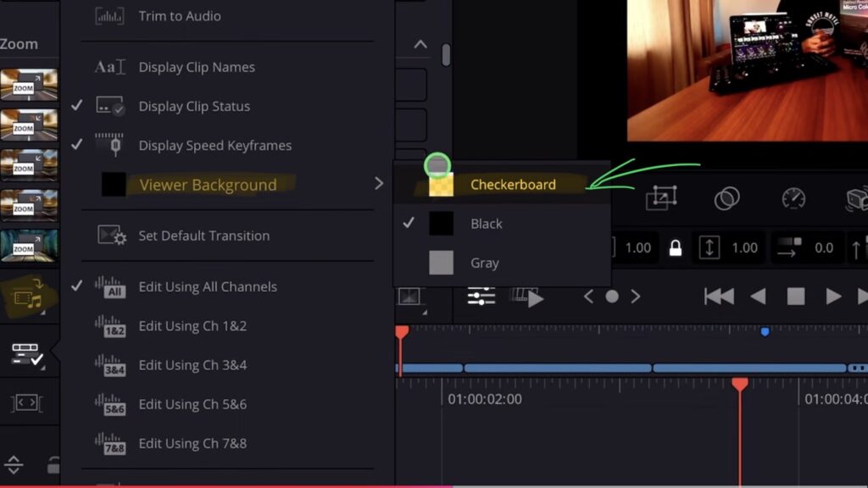The width and height of the screenshot is (868, 488).
Task: Choose Edit Using Ch 1&2
Action: coord(193,325)
